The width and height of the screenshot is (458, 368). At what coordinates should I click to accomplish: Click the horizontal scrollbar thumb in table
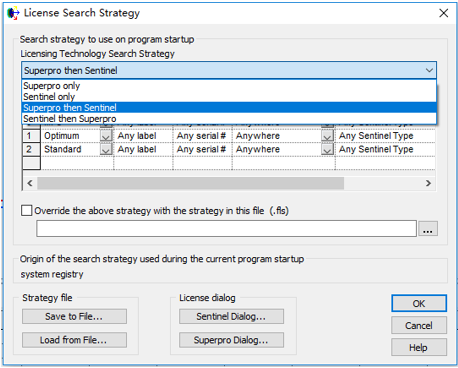[190, 183]
